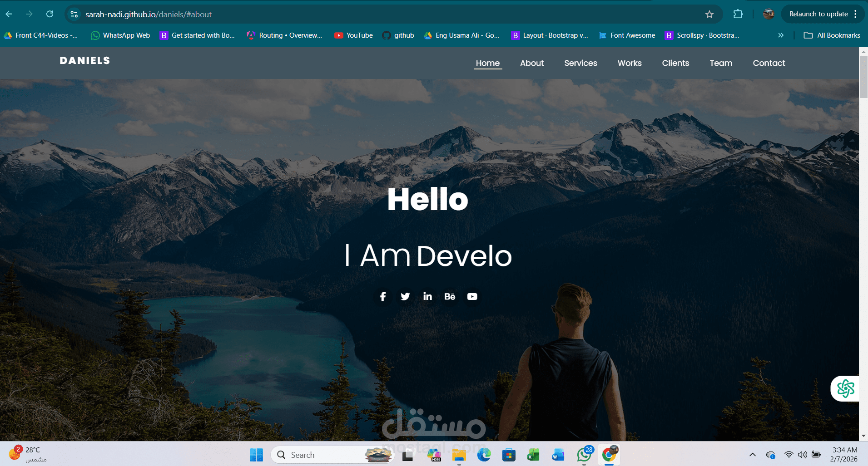Show hidden system tray icons
The image size is (868, 466).
coord(753,455)
